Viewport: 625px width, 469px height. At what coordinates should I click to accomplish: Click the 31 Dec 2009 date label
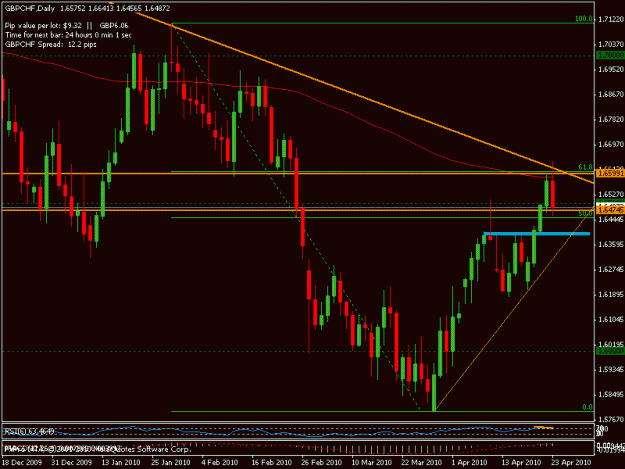click(x=72, y=462)
